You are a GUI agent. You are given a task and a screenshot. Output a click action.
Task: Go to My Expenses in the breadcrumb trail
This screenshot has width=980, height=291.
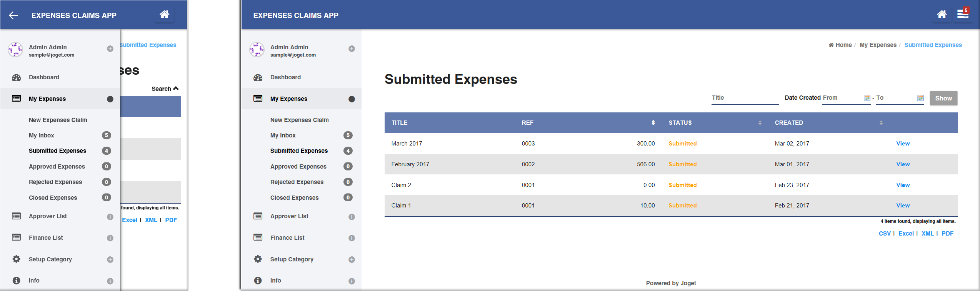[x=878, y=45]
